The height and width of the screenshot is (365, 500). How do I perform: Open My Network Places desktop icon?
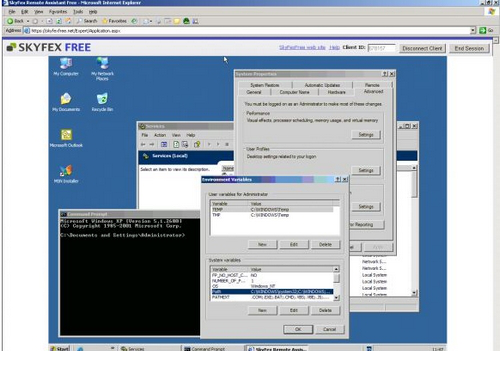[102, 69]
